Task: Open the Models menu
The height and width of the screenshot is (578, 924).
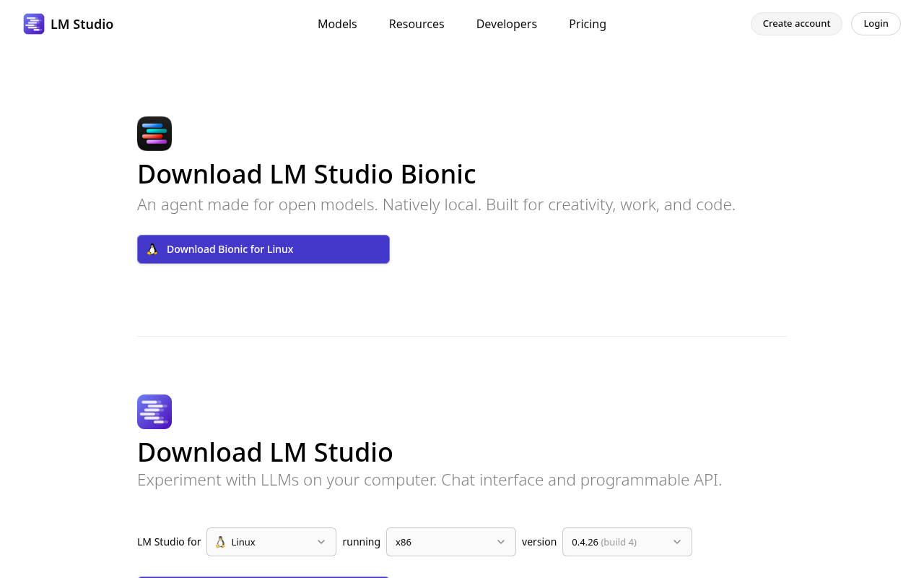Action: (337, 24)
